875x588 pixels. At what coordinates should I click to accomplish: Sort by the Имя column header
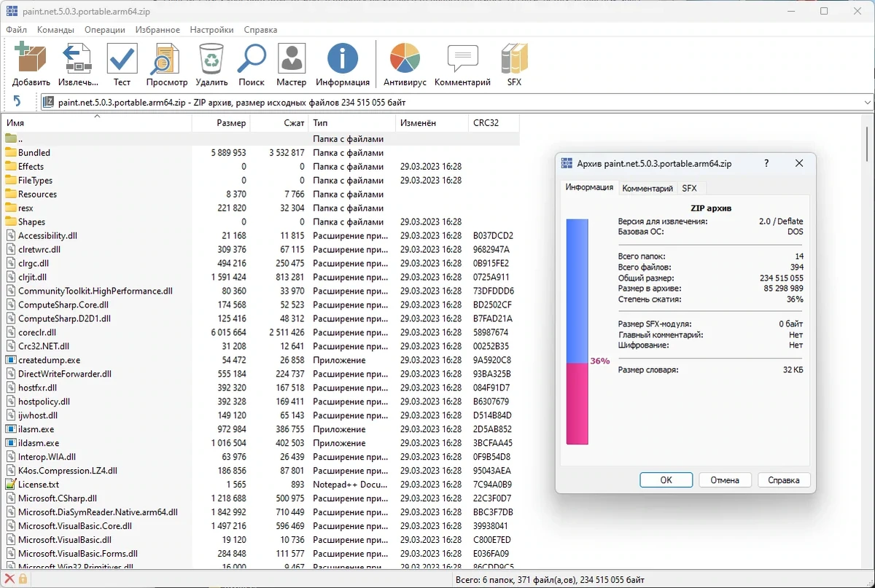point(97,123)
